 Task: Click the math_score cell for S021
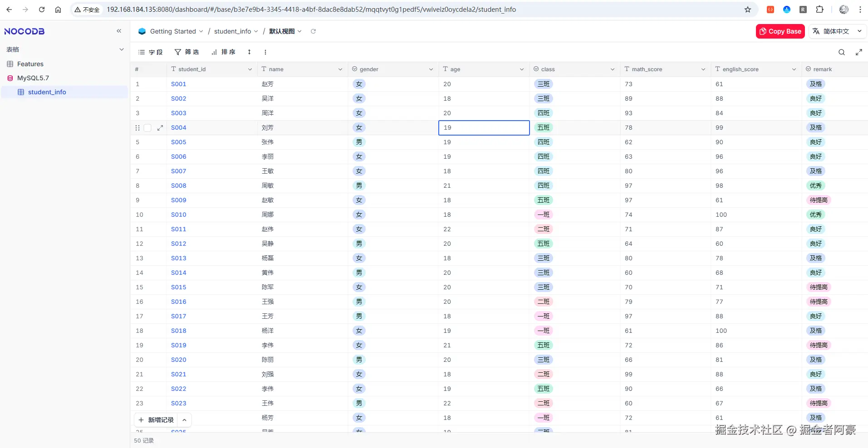click(x=666, y=374)
